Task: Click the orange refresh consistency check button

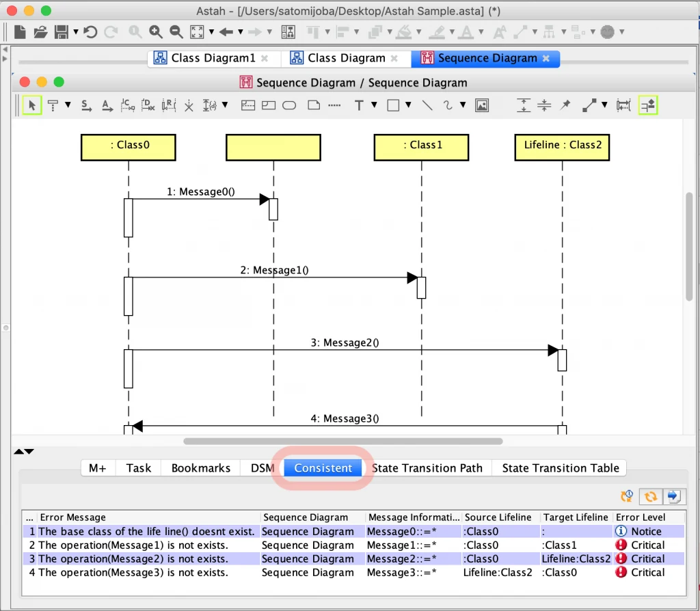Action: pos(651,496)
